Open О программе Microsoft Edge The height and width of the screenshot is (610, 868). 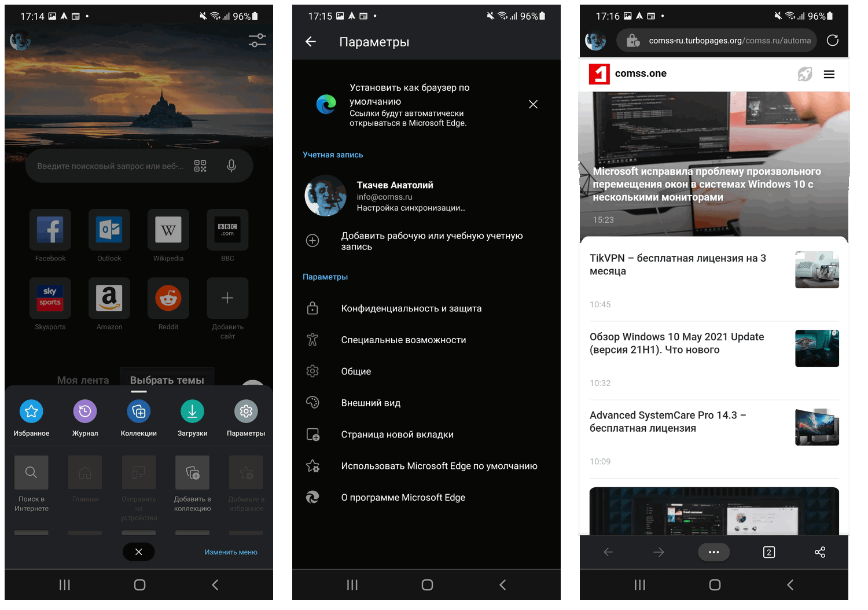click(x=426, y=497)
